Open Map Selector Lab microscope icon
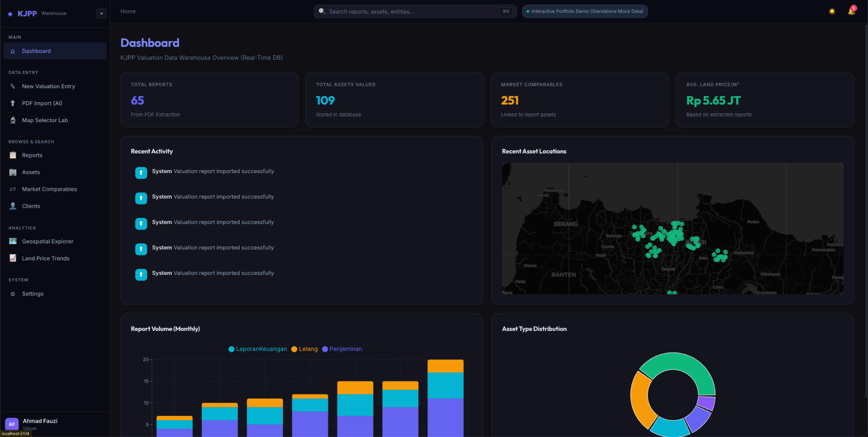 (13, 120)
